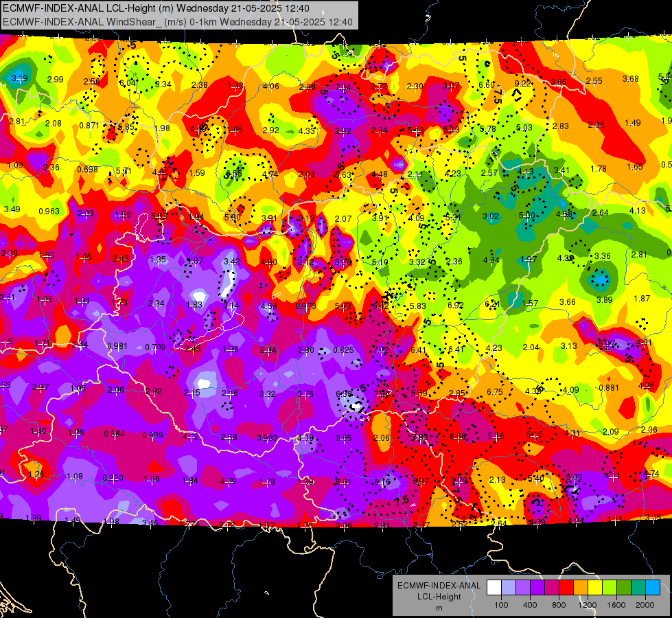Click the legend value 400
This screenshot has width=672, height=618.
click(530, 605)
